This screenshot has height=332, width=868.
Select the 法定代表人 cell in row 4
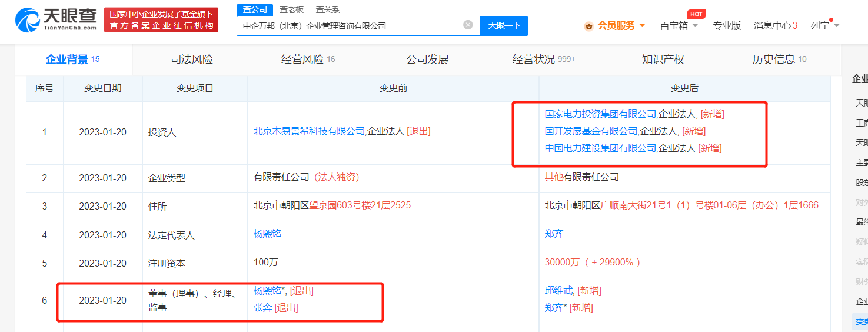tap(195, 235)
